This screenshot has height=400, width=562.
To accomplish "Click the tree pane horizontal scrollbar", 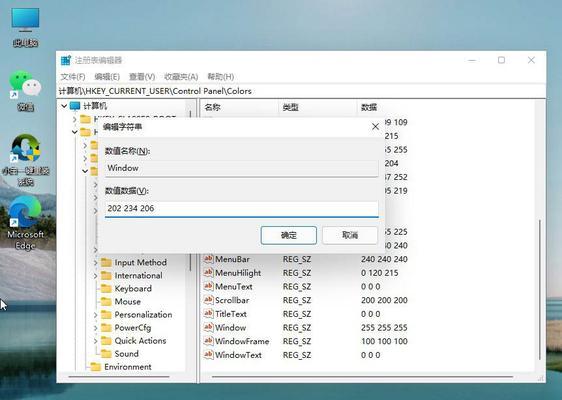I will (x=119, y=377).
